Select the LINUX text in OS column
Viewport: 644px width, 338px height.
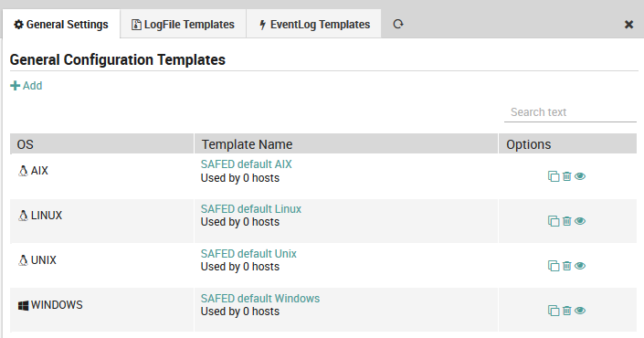tap(47, 216)
